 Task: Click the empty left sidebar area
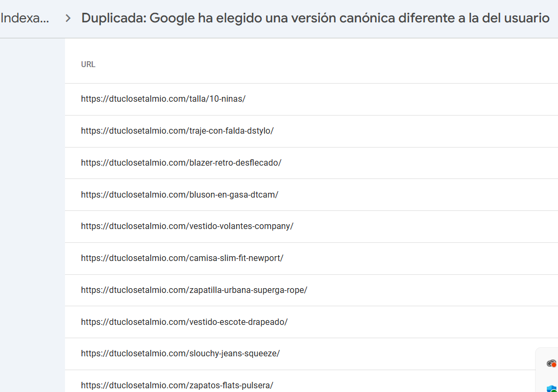point(32,213)
